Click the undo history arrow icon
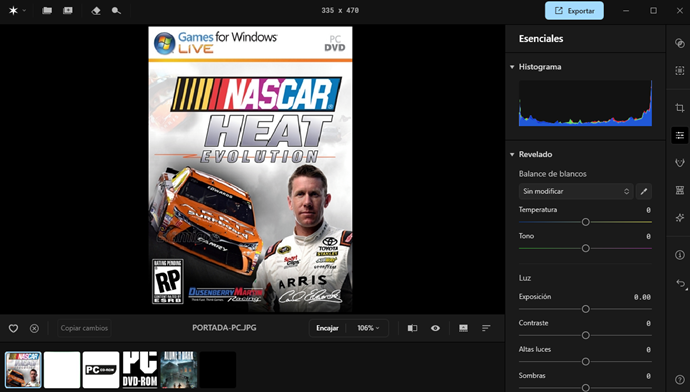This screenshot has height=392, width=690. [x=681, y=283]
